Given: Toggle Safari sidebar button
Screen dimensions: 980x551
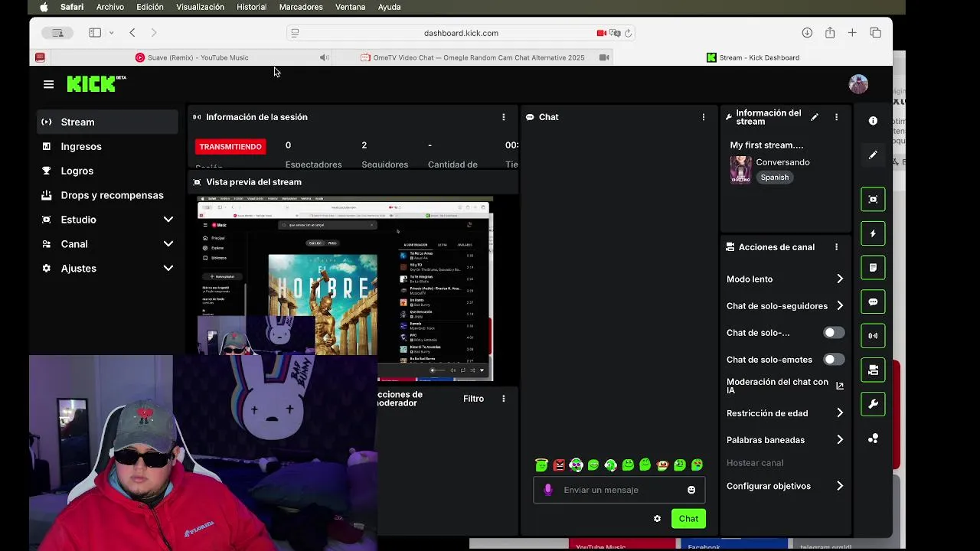Looking at the screenshot, I should (x=95, y=33).
